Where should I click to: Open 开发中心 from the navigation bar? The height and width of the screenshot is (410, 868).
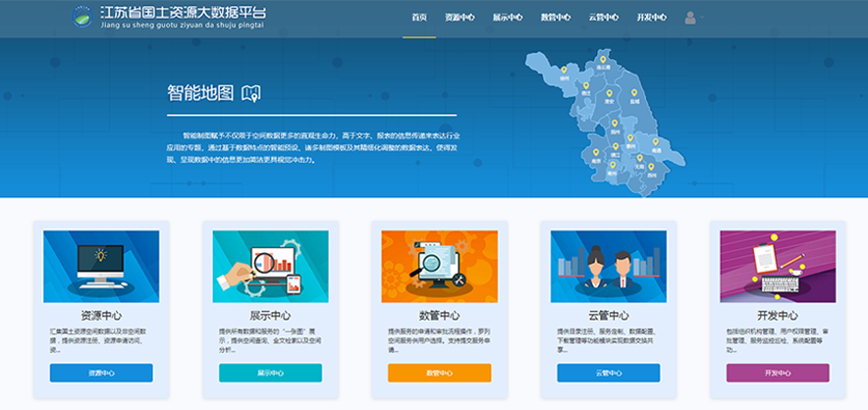(x=651, y=18)
